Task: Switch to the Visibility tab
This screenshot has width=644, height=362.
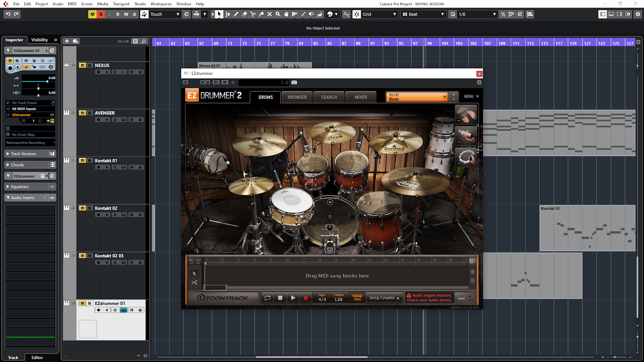Action: click(39, 40)
